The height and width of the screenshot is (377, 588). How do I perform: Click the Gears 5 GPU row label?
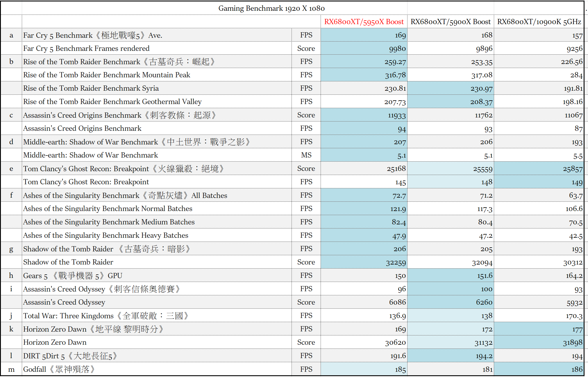73,276
